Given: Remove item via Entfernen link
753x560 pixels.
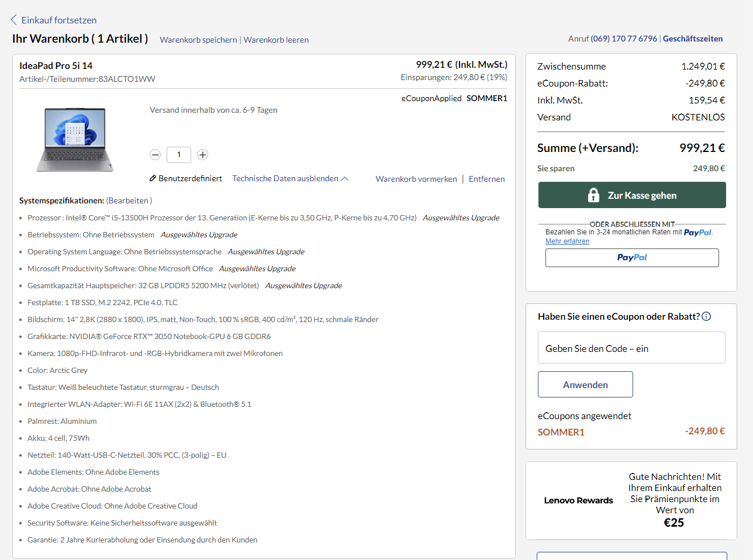Looking at the screenshot, I should coord(486,179).
